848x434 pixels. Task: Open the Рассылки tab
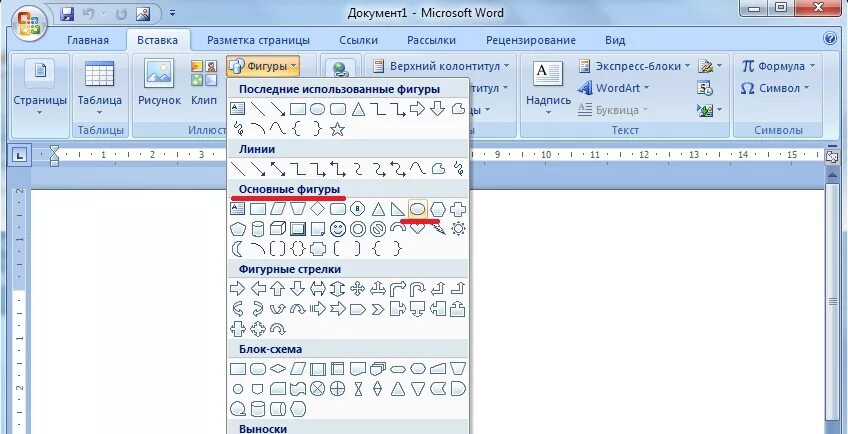pyautogui.click(x=431, y=40)
